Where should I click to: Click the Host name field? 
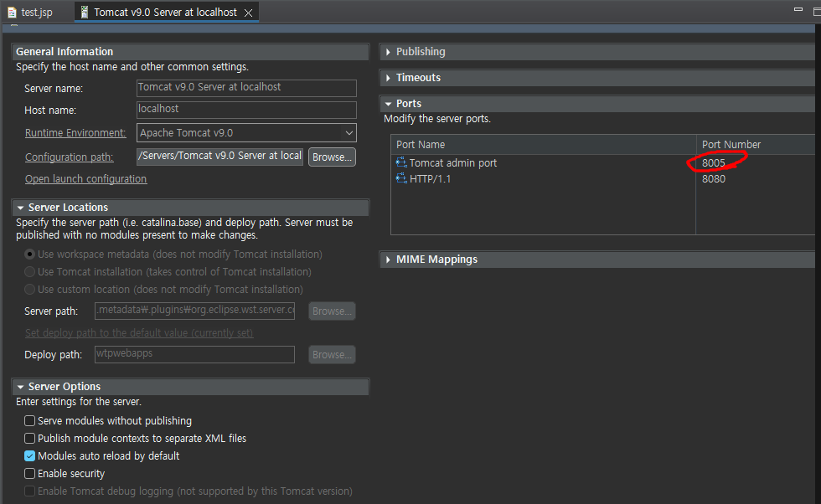click(x=246, y=110)
